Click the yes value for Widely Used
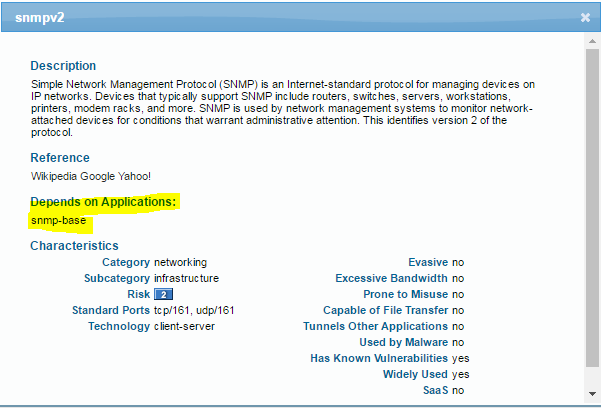The image size is (601, 408). [460, 375]
